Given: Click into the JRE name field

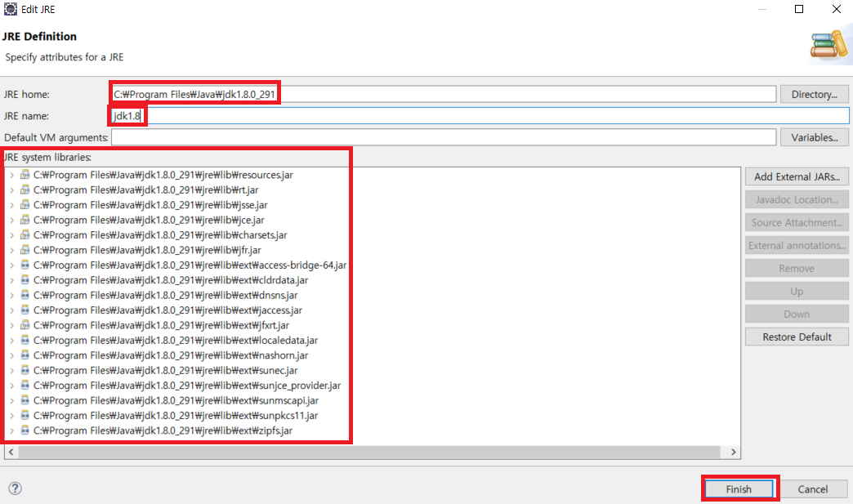Looking at the screenshot, I should coord(480,116).
